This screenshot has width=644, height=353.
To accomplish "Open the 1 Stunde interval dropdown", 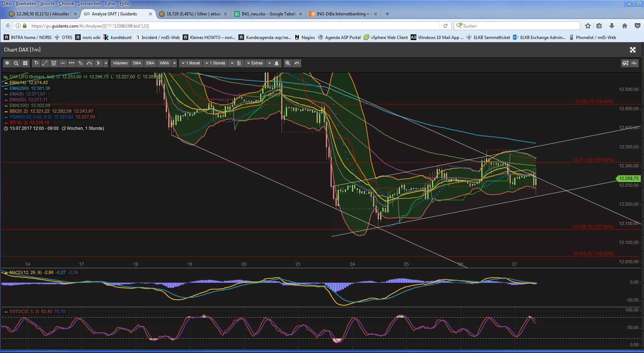I will coord(215,63).
